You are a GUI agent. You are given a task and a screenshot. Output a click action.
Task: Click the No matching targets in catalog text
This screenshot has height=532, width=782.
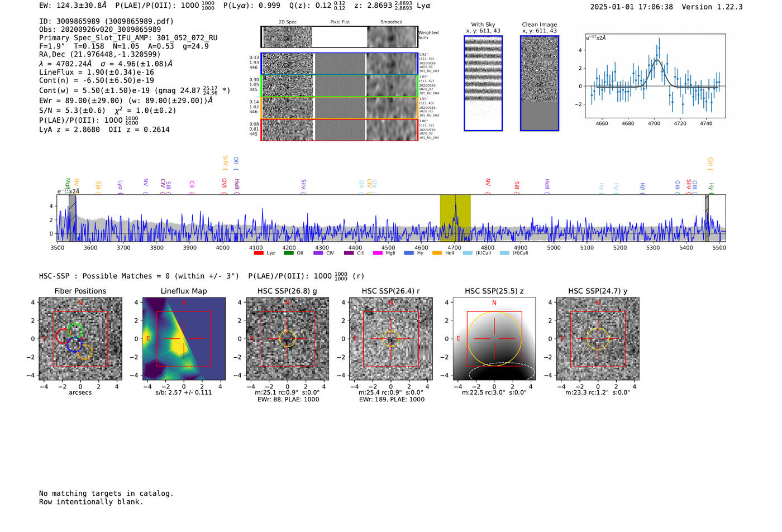106,493
